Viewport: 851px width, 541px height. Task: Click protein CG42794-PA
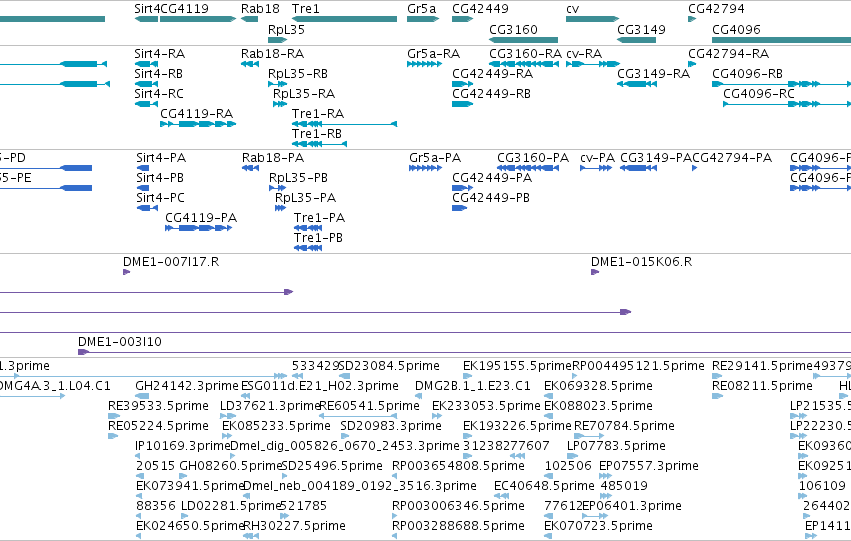(695, 168)
